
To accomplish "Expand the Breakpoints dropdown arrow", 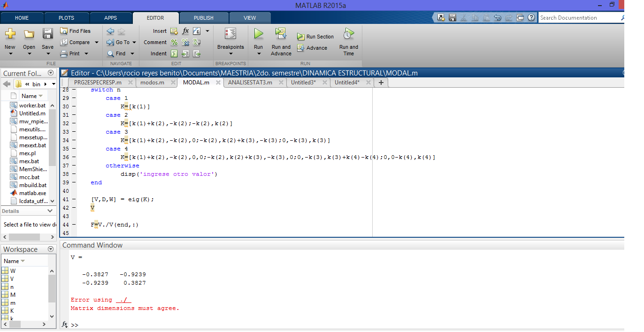I will (x=230, y=53).
